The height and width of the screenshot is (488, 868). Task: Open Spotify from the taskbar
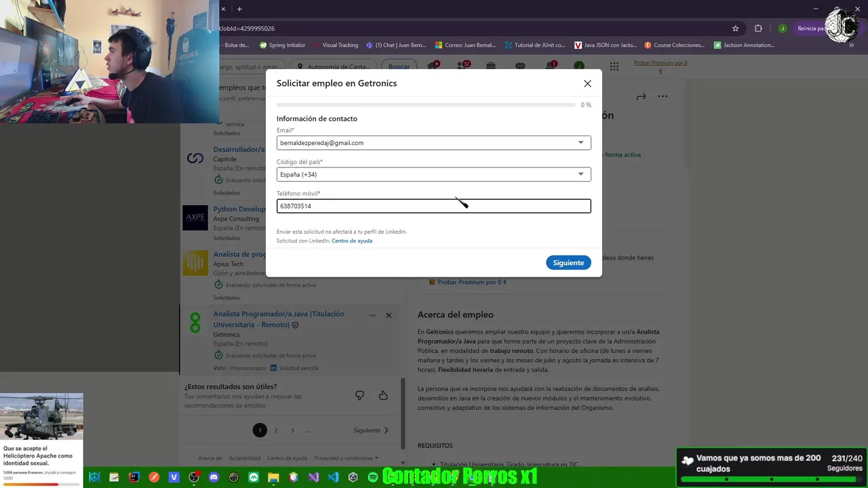click(373, 477)
